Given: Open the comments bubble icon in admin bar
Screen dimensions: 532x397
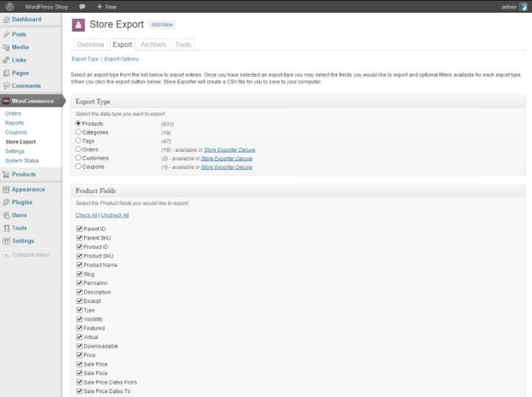Looking at the screenshot, I should 82,7.
